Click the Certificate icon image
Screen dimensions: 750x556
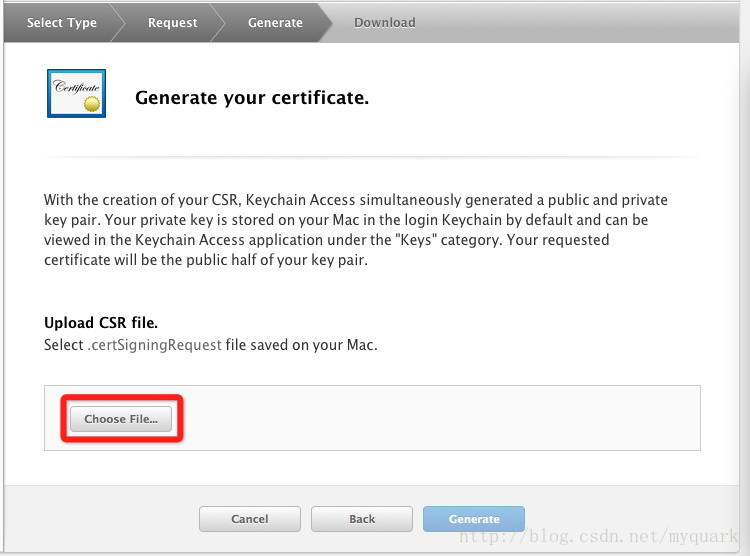coord(77,93)
